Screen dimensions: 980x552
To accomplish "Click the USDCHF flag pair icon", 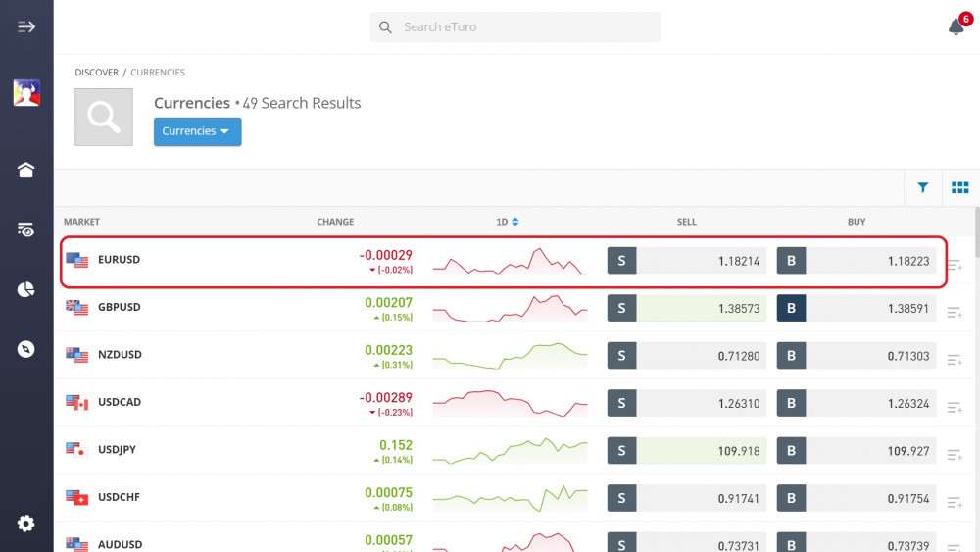I will click(76, 498).
